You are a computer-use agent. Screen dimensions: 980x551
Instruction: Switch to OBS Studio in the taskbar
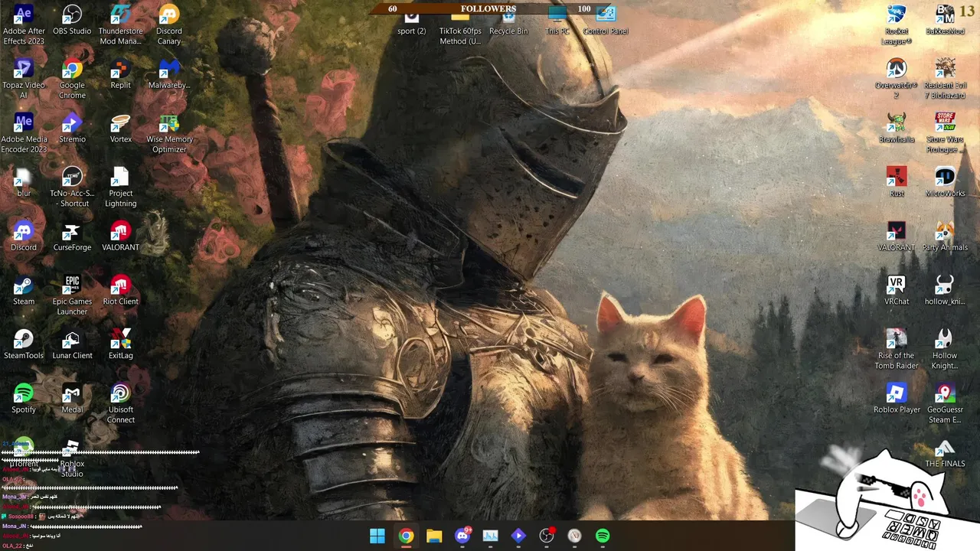(547, 536)
